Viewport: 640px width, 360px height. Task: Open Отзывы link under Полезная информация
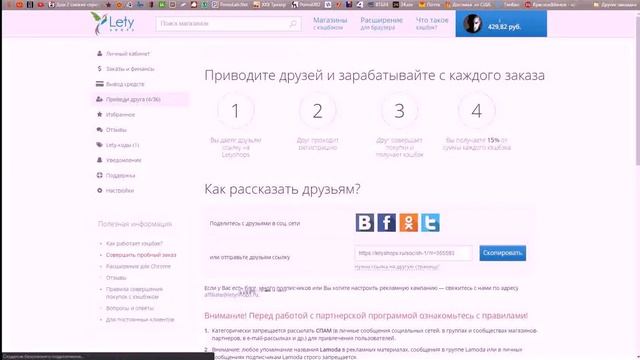pyautogui.click(x=116, y=278)
